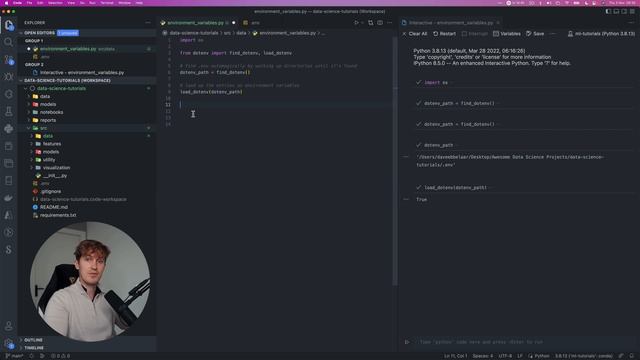Open the Explorer panel more actions ellipsis
Image resolution: width=640 pixels, height=360 pixels.
[148, 23]
